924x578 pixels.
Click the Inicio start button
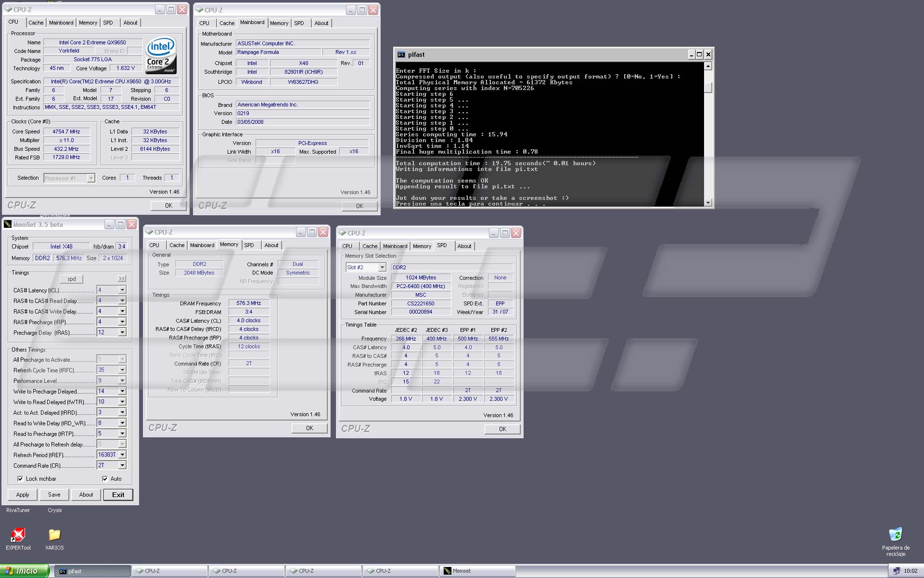[25, 571]
